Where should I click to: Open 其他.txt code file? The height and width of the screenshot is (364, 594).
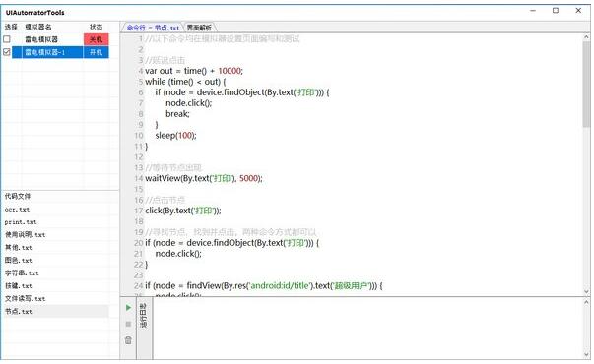(18, 248)
